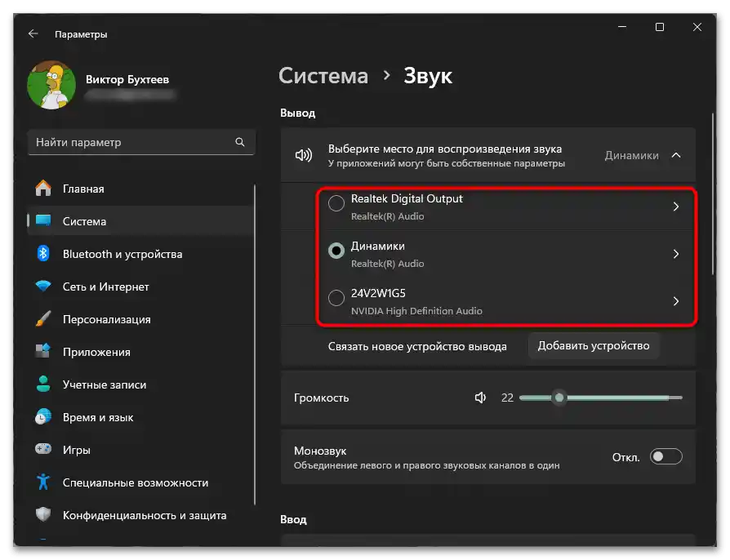This screenshot has width=730, height=560.
Task: Open the Gaming controller icon in sidebar
Action: [42, 450]
